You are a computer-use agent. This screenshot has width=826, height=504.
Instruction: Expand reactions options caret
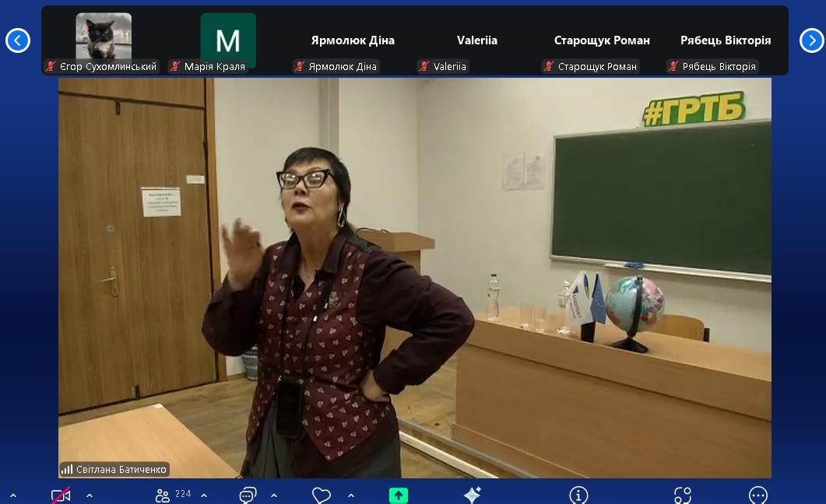pos(351,495)
